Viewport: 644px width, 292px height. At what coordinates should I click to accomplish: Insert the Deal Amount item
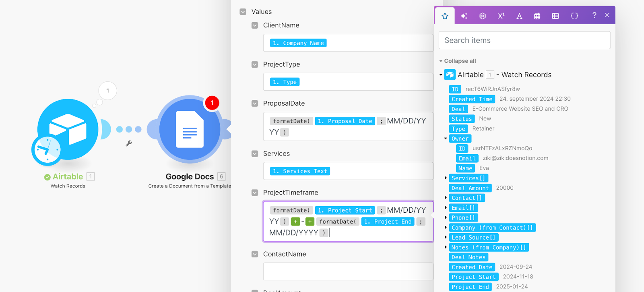tap(470, 188)
